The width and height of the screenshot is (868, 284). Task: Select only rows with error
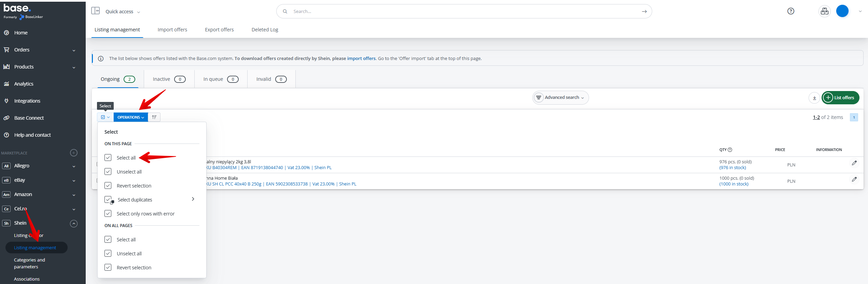click(145, 214)
